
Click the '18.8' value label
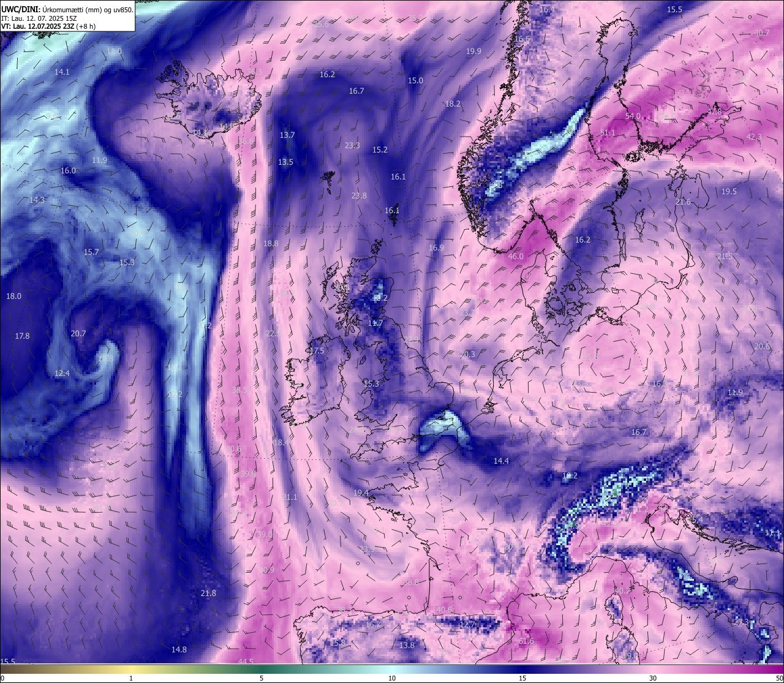point(271,244)
